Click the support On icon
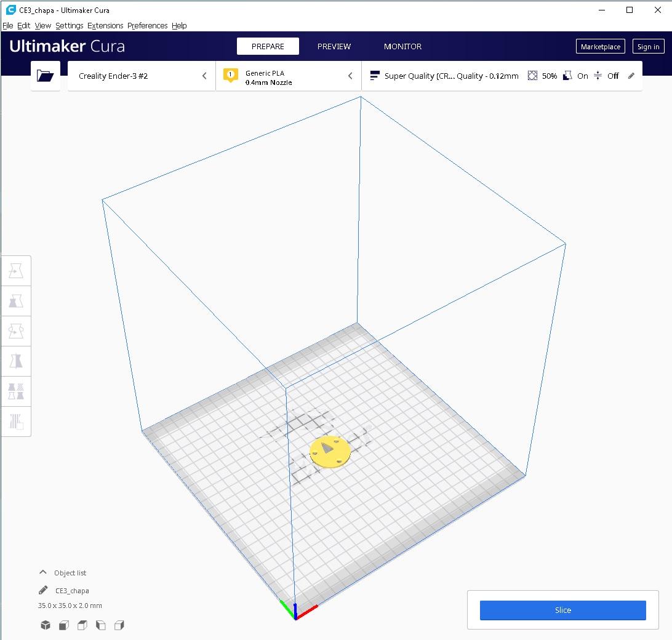 point(567,76)
